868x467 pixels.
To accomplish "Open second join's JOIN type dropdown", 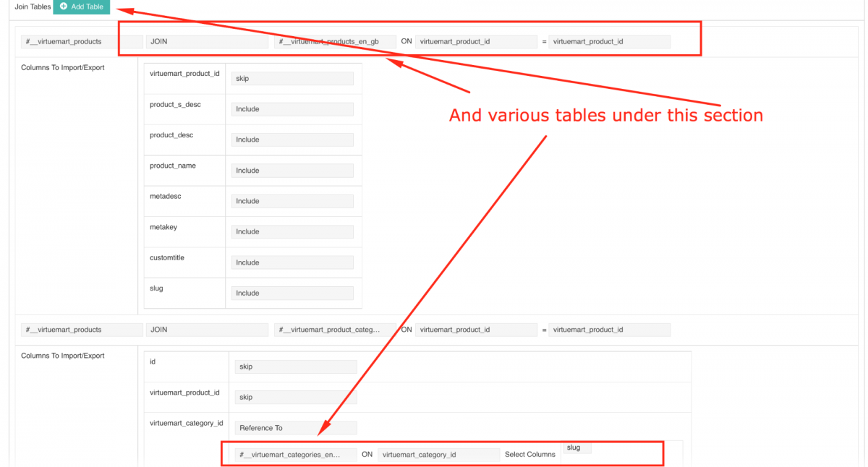I will pos(207,330).
